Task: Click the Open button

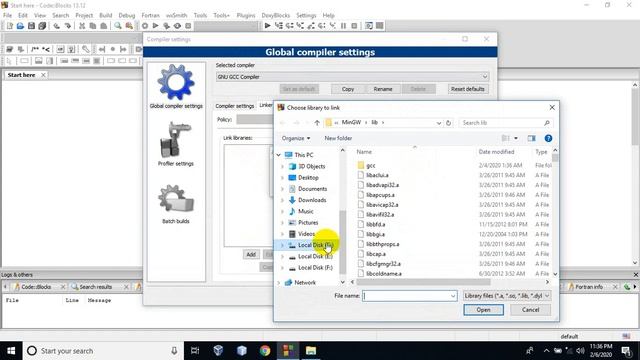Action: (x=483, y=310)
